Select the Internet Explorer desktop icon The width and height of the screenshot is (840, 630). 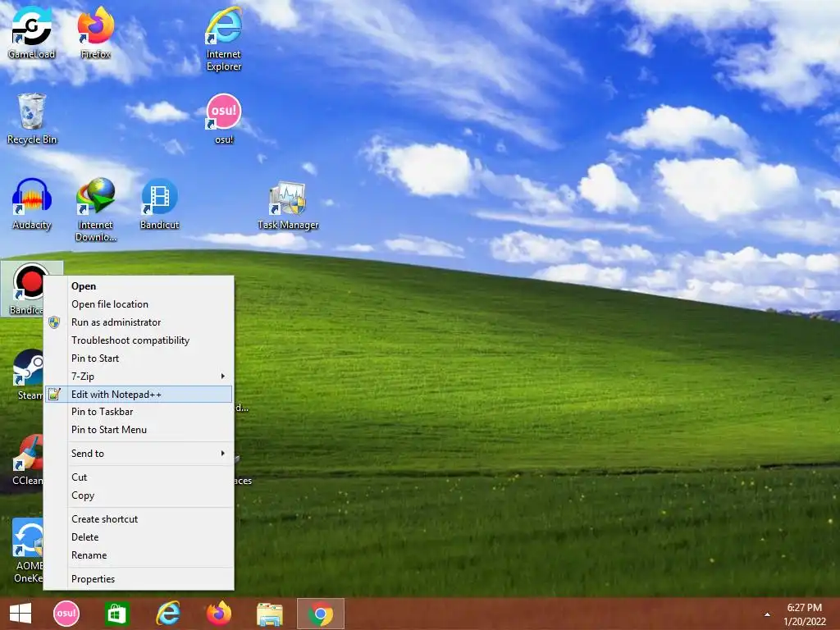point(224,39)
